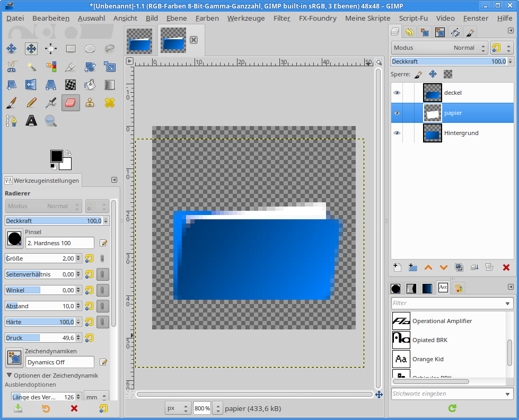
Task: Select the Clone stamp tool
Action: pyautogui.click(x=90, y=102)
